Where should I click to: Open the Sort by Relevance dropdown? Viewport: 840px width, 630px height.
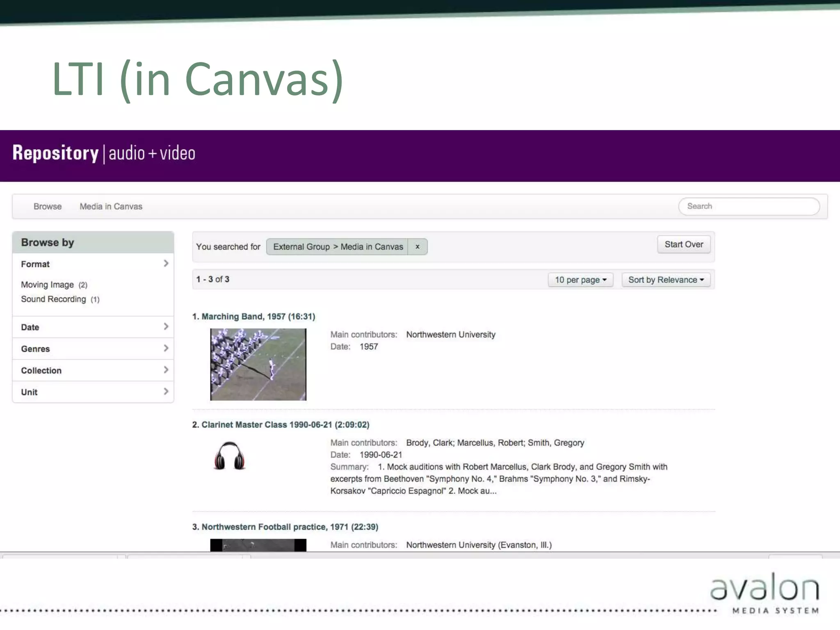[666, 280]
